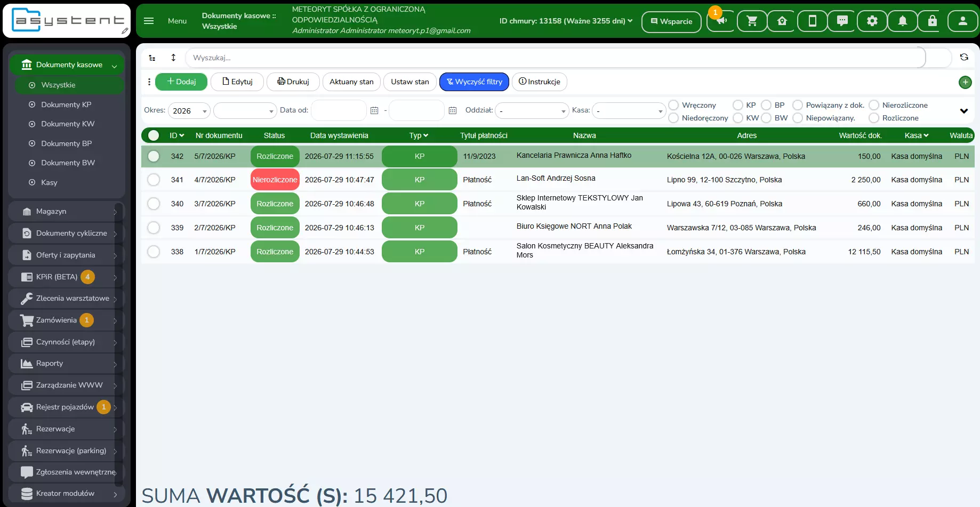Open ID chmury dropdown
Screen dimensions: 980x507
pyautogui.click(x=566, y=21)
